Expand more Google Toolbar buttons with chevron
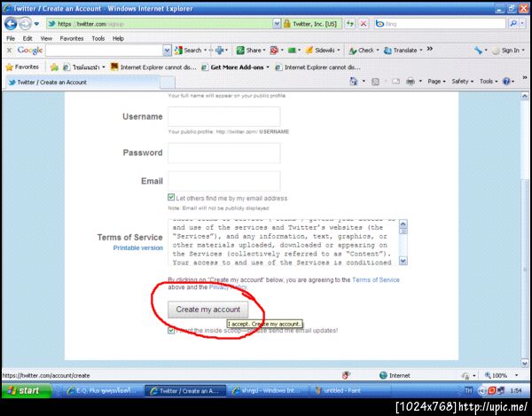 [x=429, y=49]
